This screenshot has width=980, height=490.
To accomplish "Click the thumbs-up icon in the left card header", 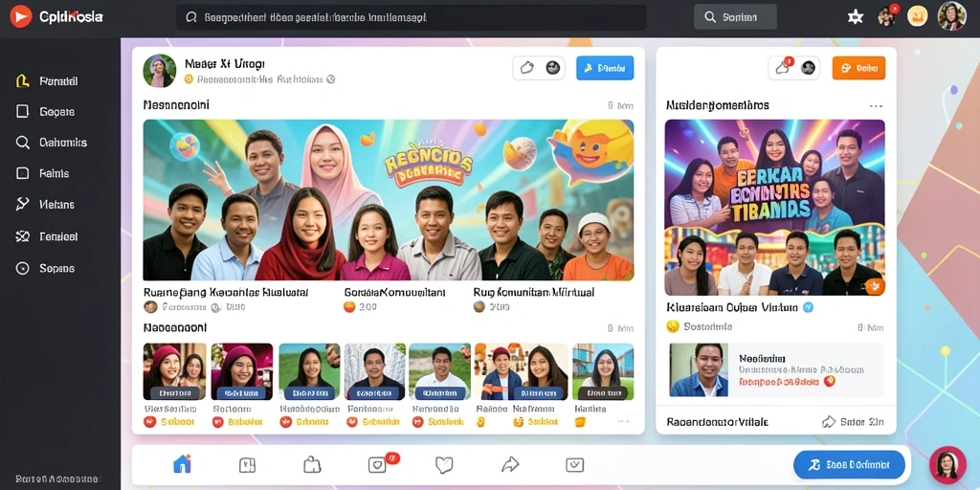I will pos(527,68).
